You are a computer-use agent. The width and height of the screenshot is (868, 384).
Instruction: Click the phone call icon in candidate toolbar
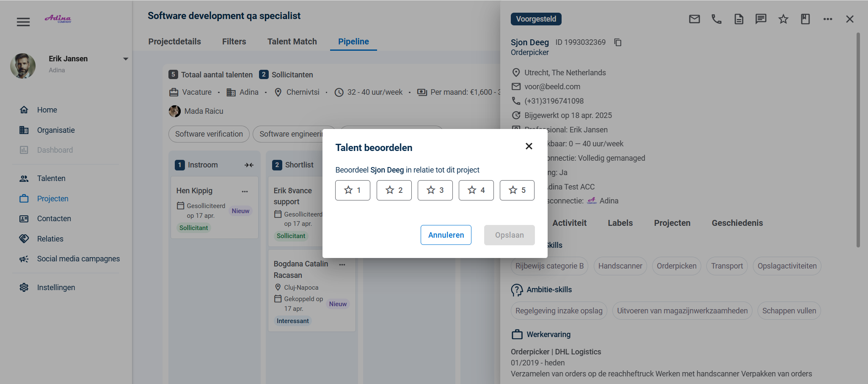click(x=716, y=19)
